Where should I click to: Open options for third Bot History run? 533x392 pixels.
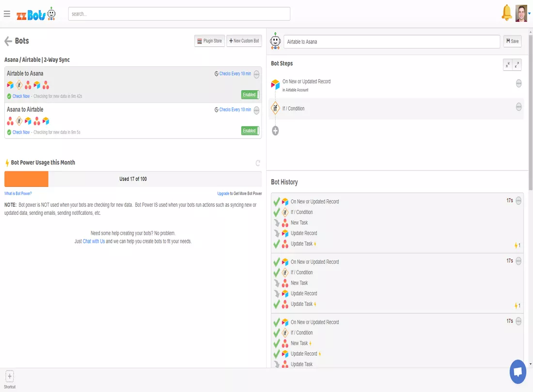tap(518, 321)
